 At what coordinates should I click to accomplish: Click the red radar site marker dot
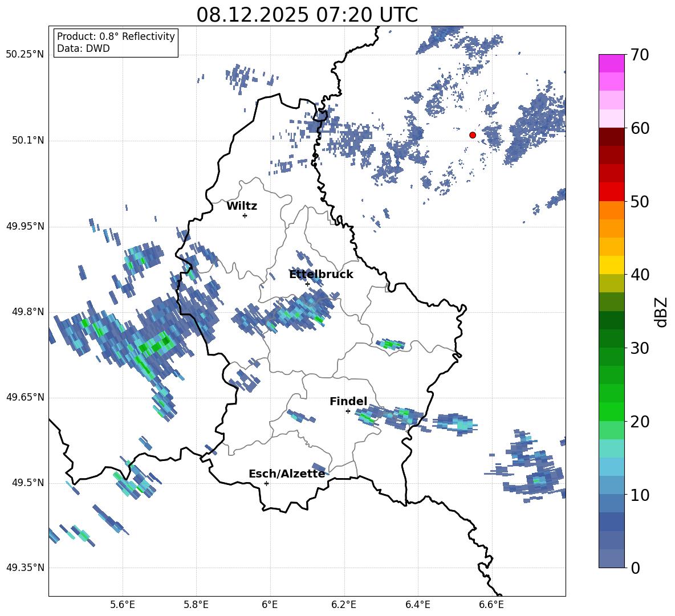tap(473, 135)
